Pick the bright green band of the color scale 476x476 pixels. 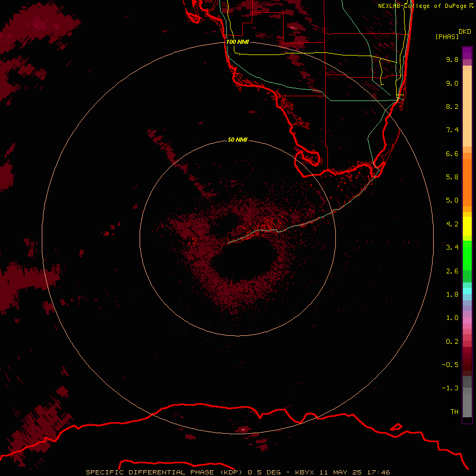click(467, 255)
